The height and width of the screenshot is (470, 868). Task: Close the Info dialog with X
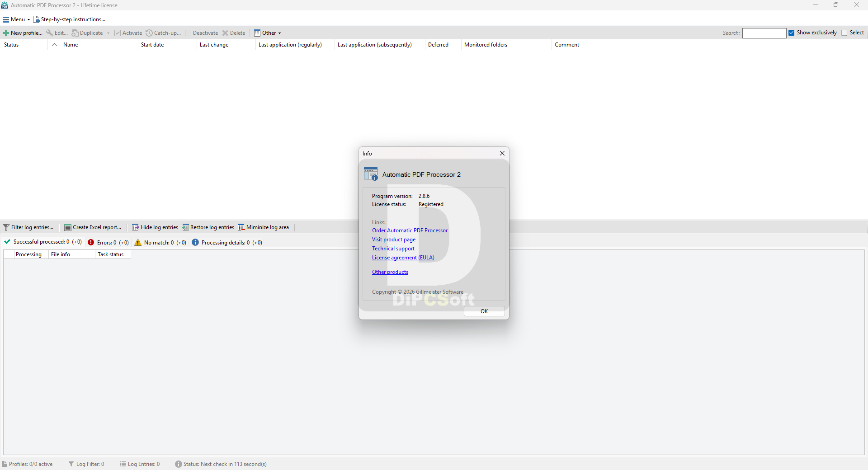(x=502, y=153)
